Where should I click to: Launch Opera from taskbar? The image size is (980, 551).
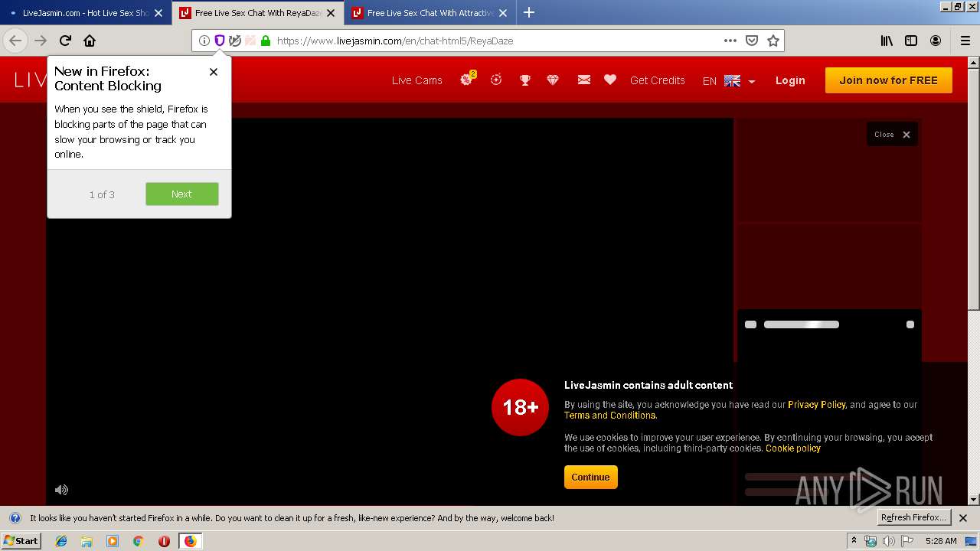(164, 541)
